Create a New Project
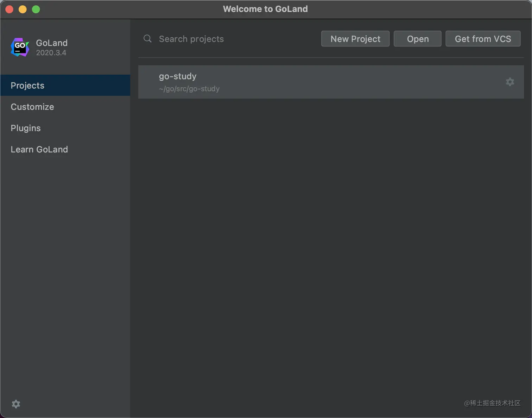Viewport: 532px width, 418px height. (x=355, y=39)
